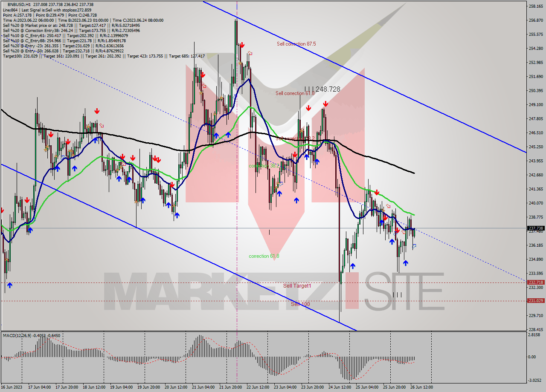This screenshot has width=546, height=392.
Task: Click the red 231.029 price level tag
Action: coord(536,300)
